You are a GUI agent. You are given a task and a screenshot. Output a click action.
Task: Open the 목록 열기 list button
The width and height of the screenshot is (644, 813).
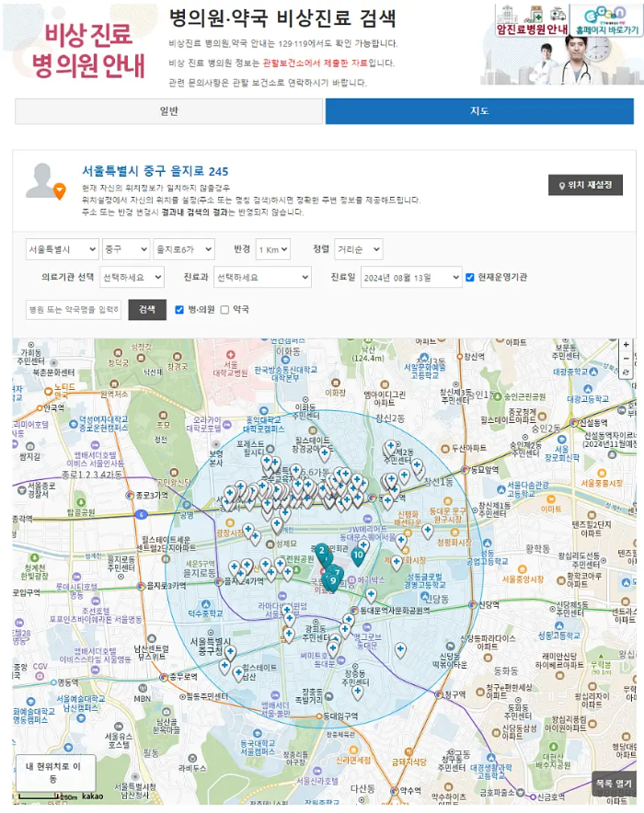pos(614,784)
